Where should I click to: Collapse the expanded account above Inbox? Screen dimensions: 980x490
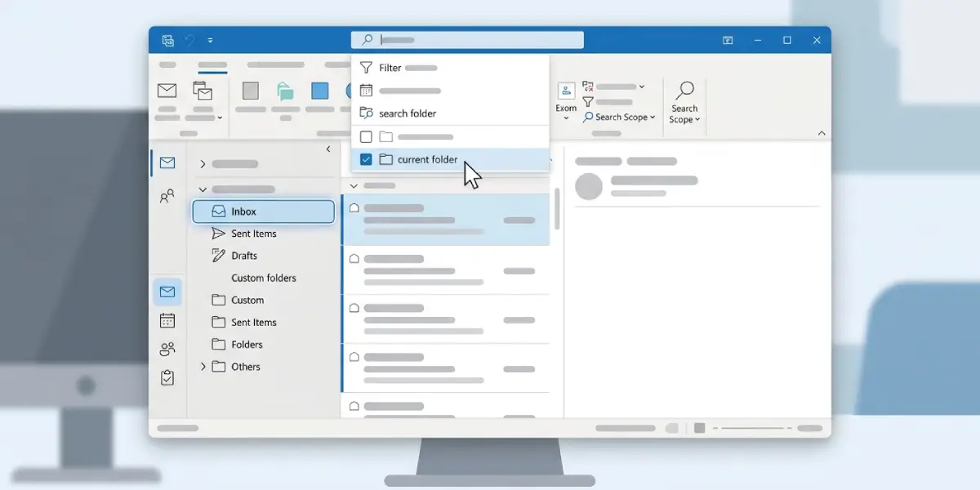click(x=203, y=189)
